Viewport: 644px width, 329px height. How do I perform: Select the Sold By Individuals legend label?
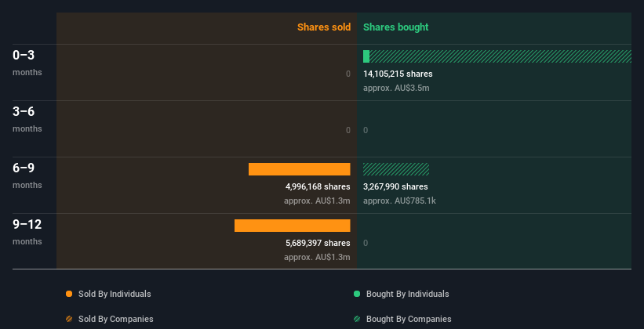pos(115,294)
